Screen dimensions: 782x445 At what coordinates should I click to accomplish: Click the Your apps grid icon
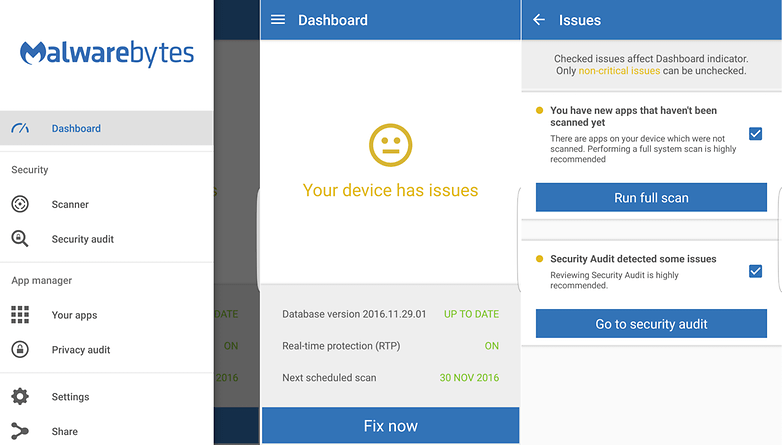20,315
